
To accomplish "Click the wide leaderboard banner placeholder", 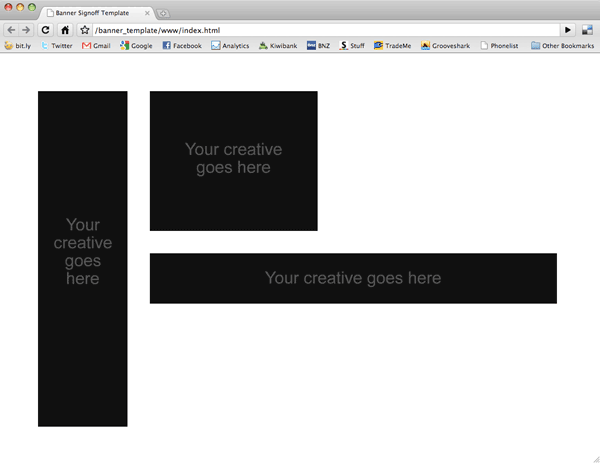I will (353, 278).
